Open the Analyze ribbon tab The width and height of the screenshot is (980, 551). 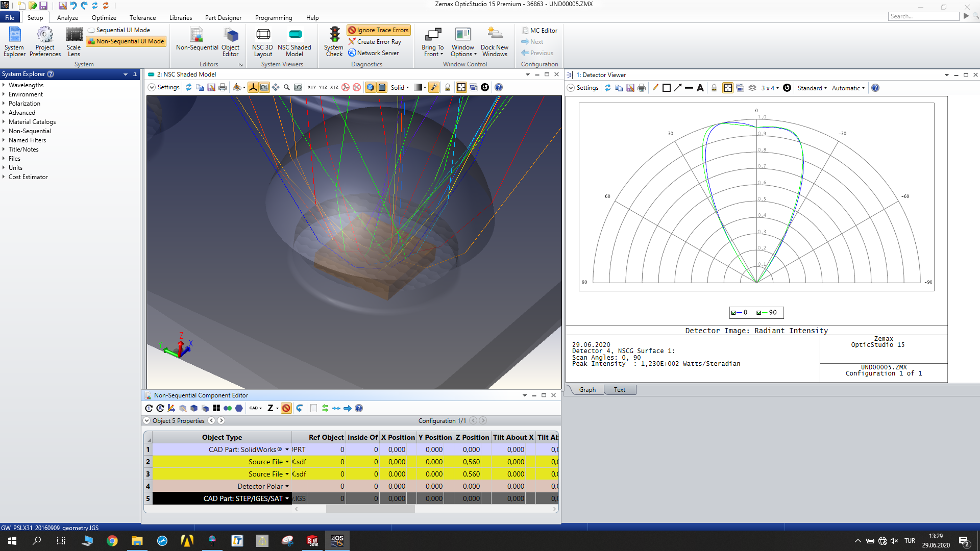[67, 17]
